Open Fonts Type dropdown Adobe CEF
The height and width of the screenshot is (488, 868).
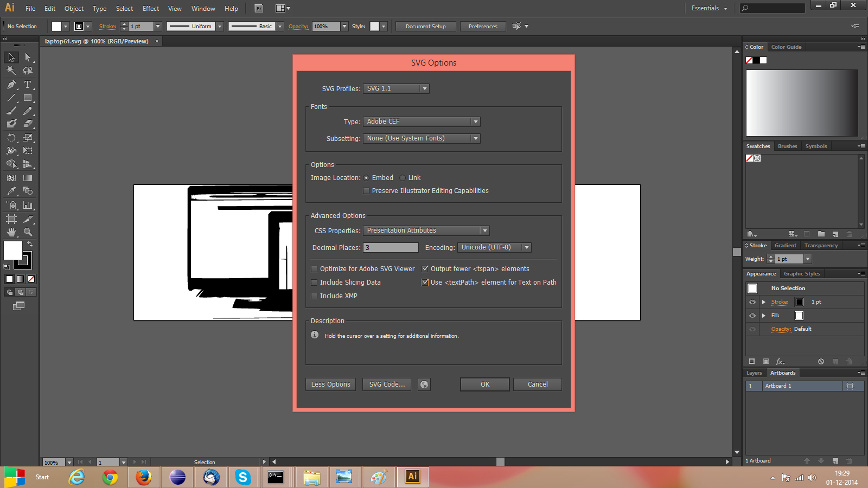click(x=422, y=121)
